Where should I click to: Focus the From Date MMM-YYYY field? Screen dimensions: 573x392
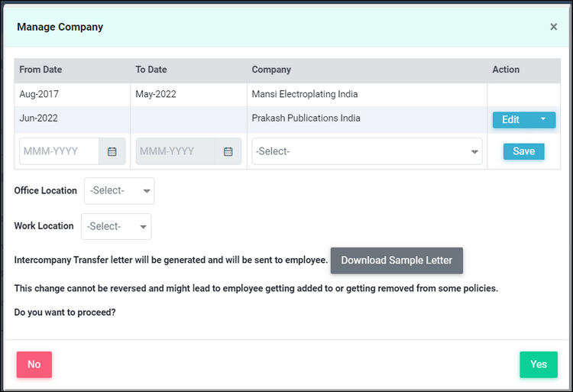[x=59, y=151]
